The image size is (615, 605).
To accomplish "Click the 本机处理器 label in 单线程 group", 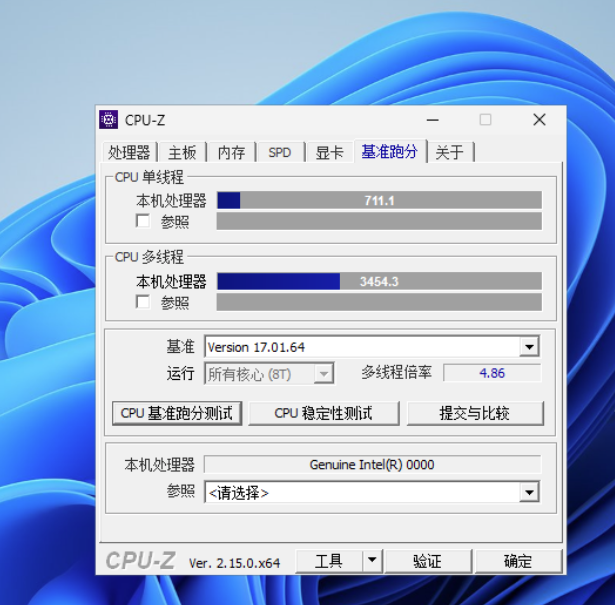I will [x=171, y=201].
